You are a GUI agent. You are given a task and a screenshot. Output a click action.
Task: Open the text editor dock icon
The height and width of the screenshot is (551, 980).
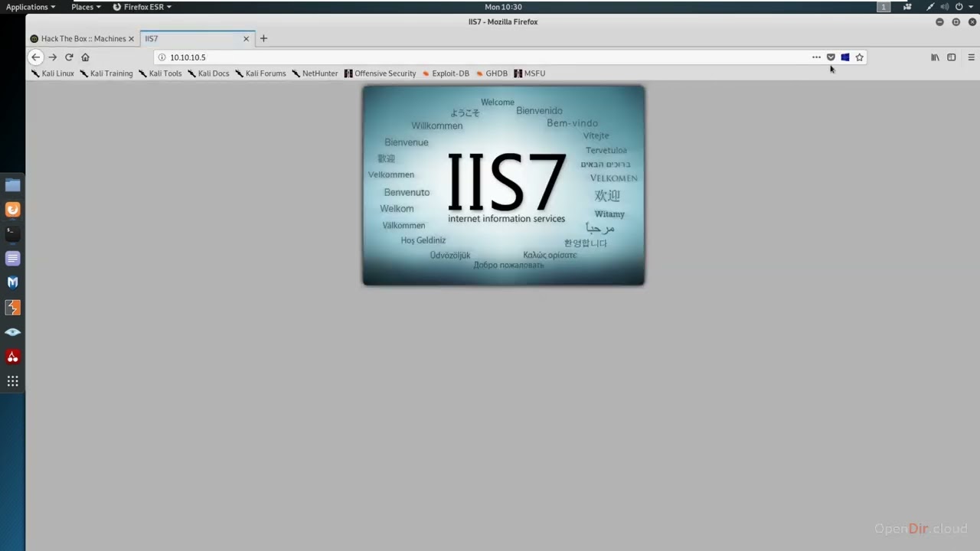click(x=13, y=259)
